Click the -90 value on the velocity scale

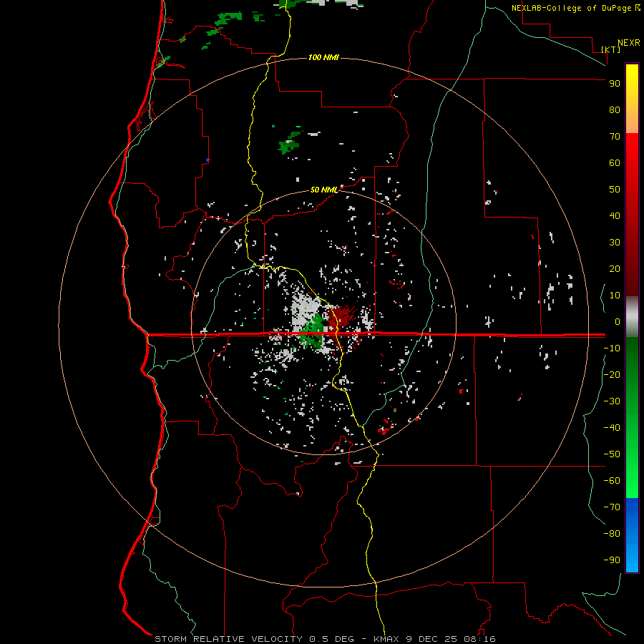click(x=612, y=560)
